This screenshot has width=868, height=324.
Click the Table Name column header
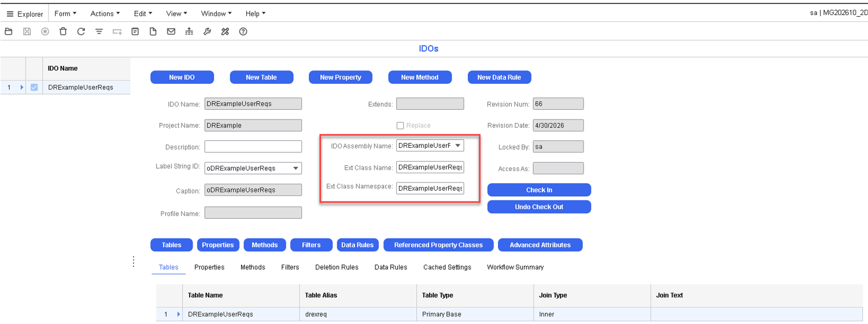241,295
